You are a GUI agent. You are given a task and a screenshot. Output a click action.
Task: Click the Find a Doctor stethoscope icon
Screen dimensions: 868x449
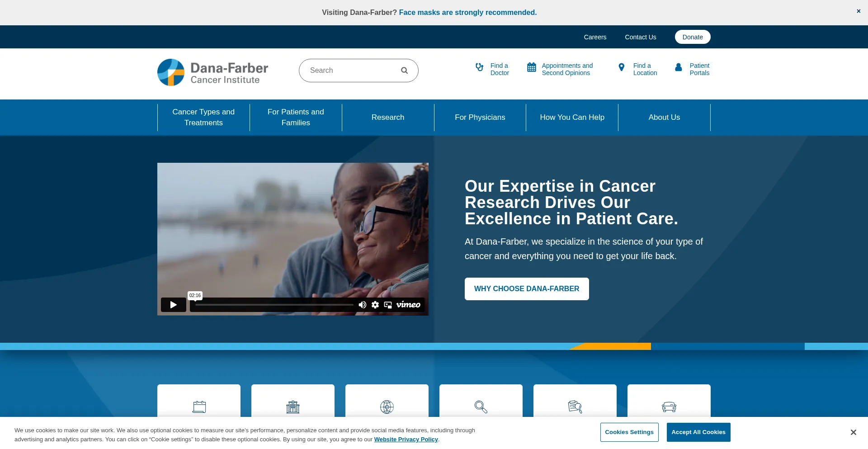pos(479,67)
